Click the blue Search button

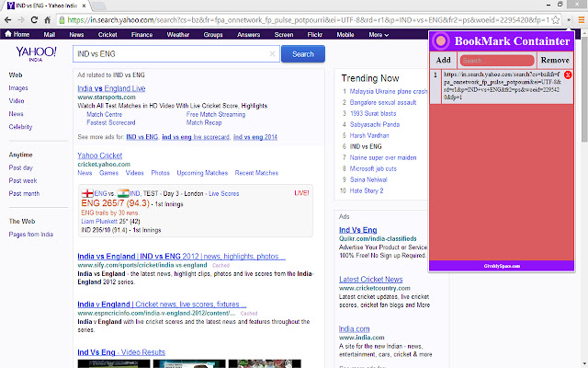tap(303, 54)
